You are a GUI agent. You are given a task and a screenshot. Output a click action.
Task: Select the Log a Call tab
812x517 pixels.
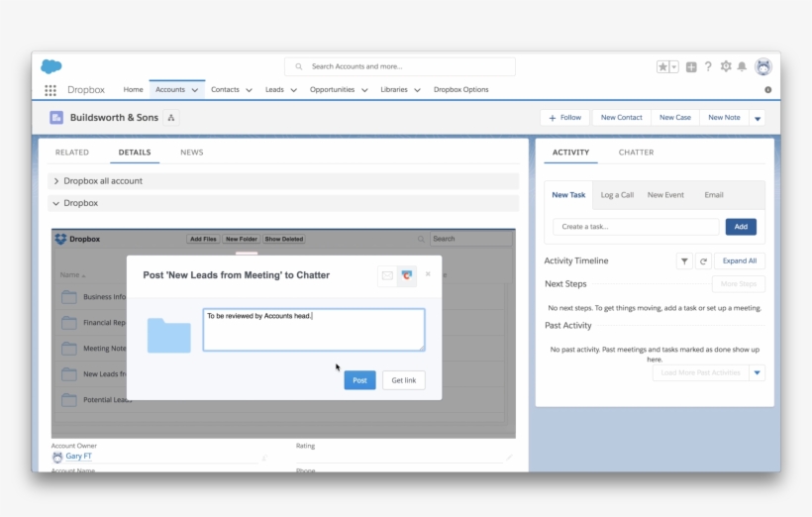(x=617, y=195)
